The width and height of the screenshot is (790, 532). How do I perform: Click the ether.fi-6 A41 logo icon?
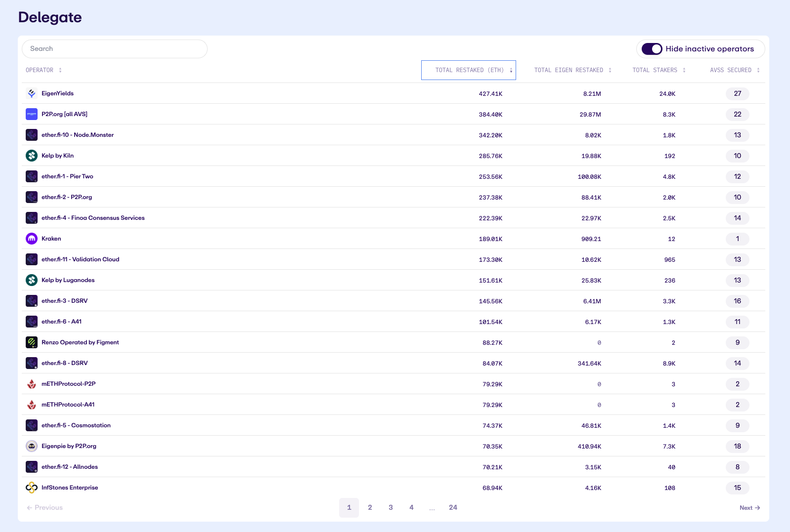point(32,322)
